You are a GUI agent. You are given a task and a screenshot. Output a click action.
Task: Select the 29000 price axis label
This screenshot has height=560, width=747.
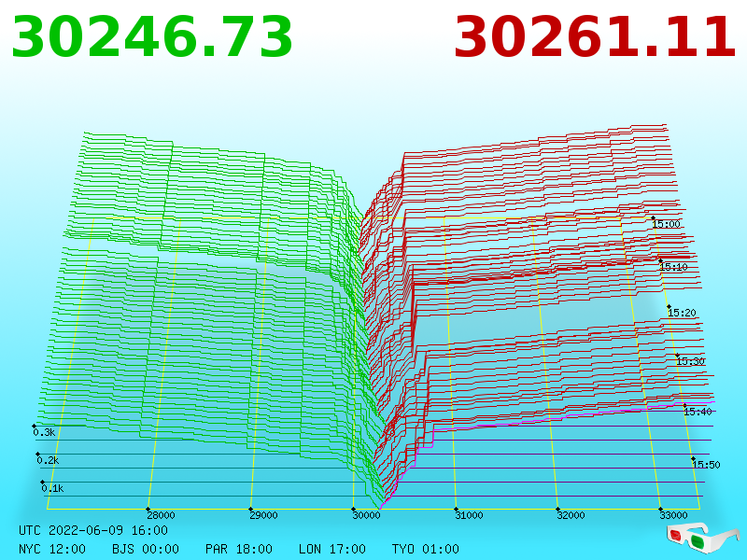click(x=263, y=515)
